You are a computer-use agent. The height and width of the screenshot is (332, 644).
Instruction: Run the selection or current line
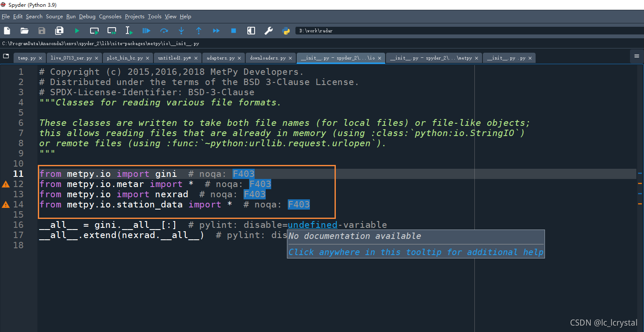click(129, 31)
